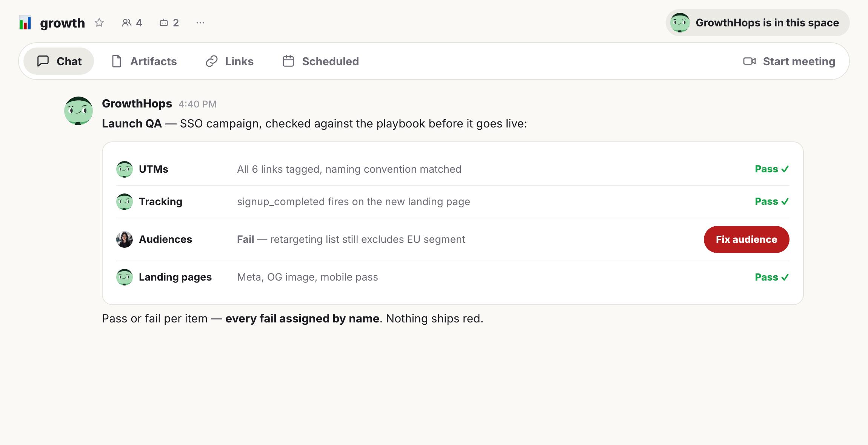Click the 'Meta, OG image, mobile pass' text

click(308, 277)
